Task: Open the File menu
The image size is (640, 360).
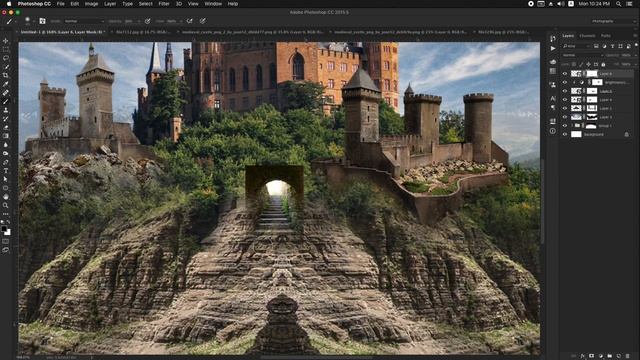Action: (x=60, y=4)
